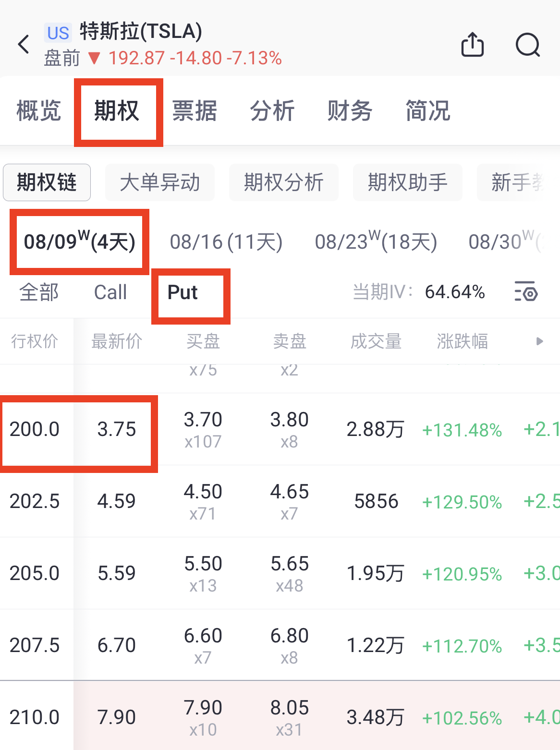Image resolution: width=560 pixels, height=750 pixels.
Task: Tap the volume value 2.88万
Action: coord(376,429)
